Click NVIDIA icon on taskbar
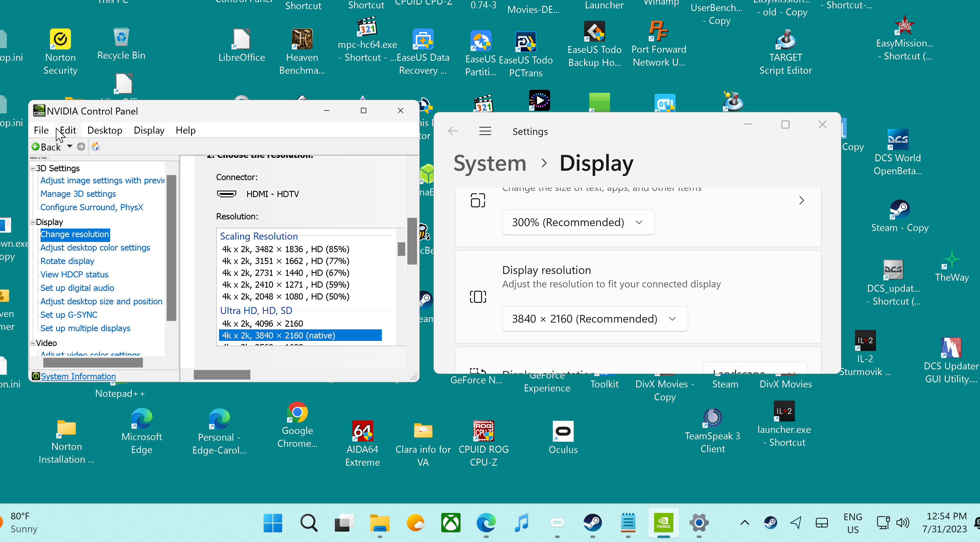This screenshot has width=980, height=542. click(663, 523)
